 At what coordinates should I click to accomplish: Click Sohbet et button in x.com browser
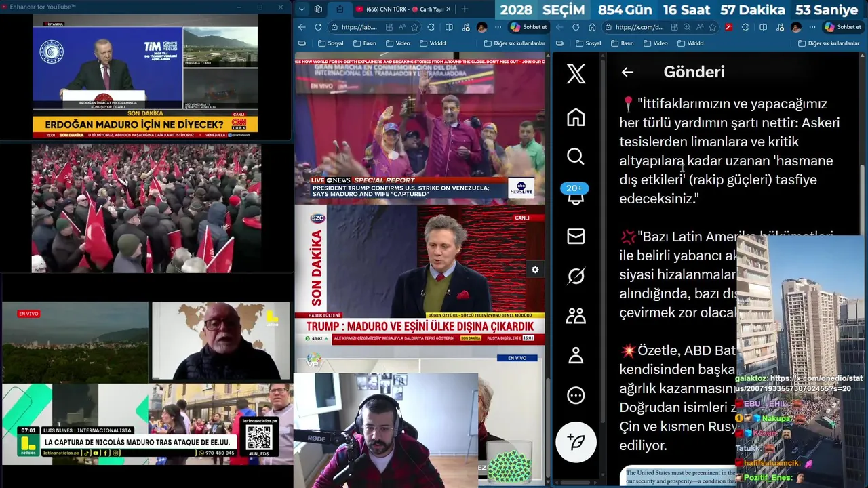(x=842, y=27)
